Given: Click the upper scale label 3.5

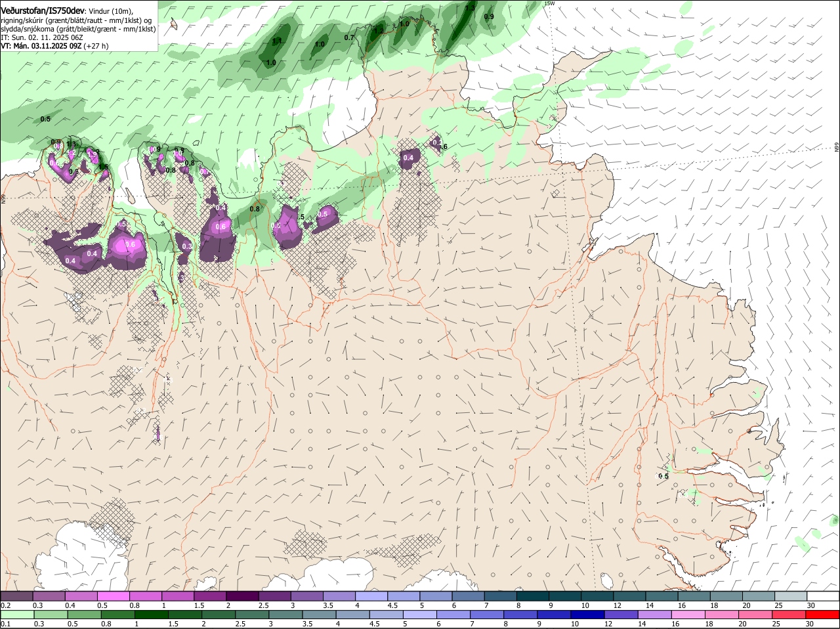Looking at the screenshot, I should pos(329,605).
